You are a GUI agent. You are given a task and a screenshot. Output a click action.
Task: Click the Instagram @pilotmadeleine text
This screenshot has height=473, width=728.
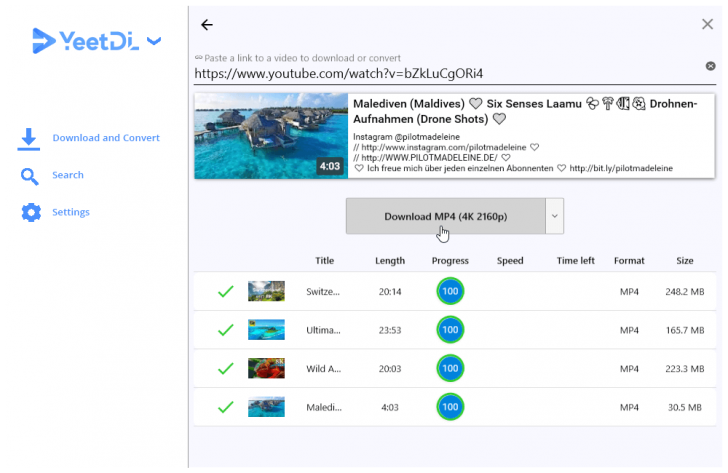406,137
